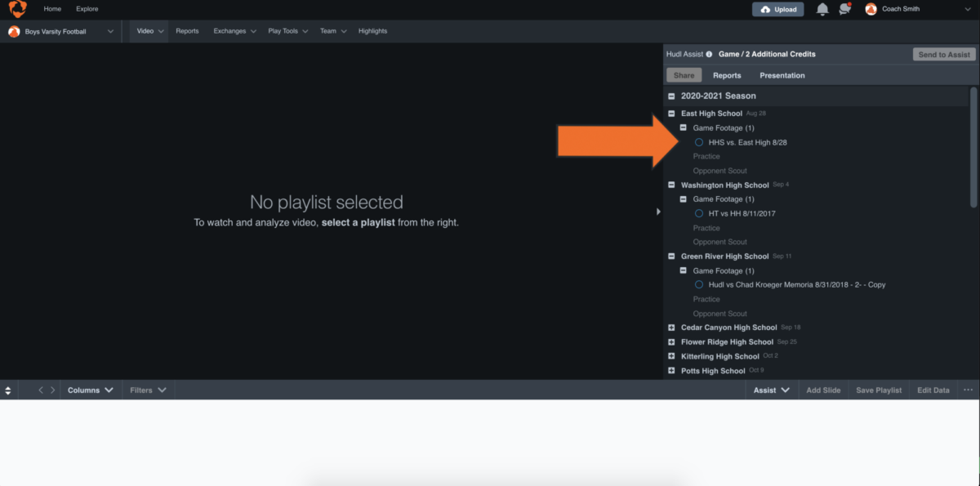Image resolution: width=980 pixels, height=486 pixels.
Task: Open the Exchanges menu
Action: (x=234, y=30)
